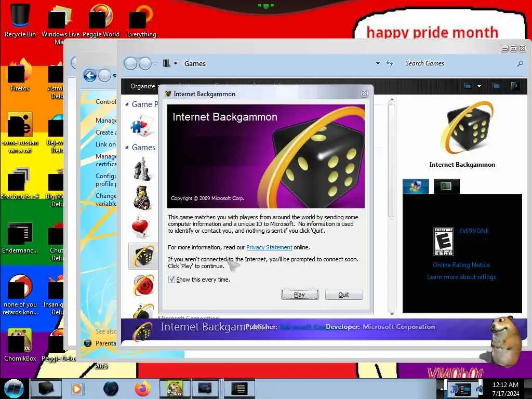This screenshot has width=532, height=399.
Task: Open the 'some russian ran a rat' desktop icon
Action: [x=20, y=132]
